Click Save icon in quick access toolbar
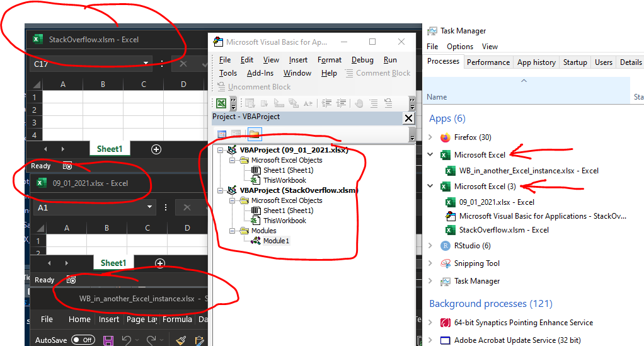The height and width of the screenshot is (346, 644). point(108,340)
